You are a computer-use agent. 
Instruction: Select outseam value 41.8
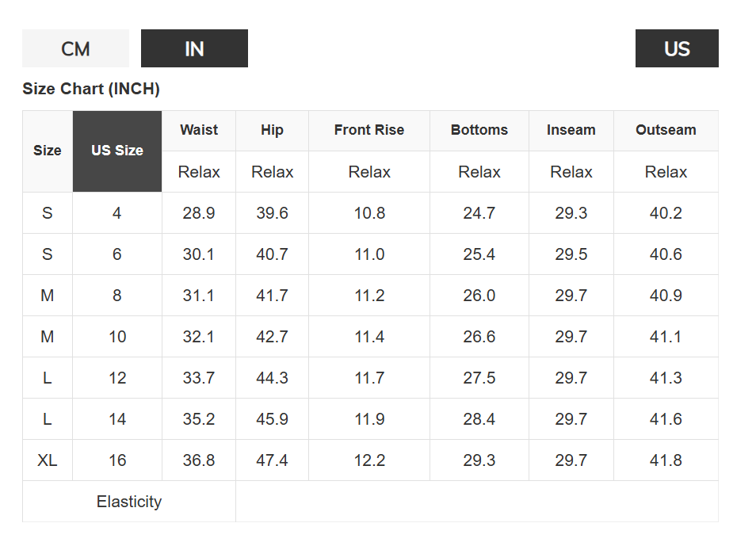click(666, 460)
